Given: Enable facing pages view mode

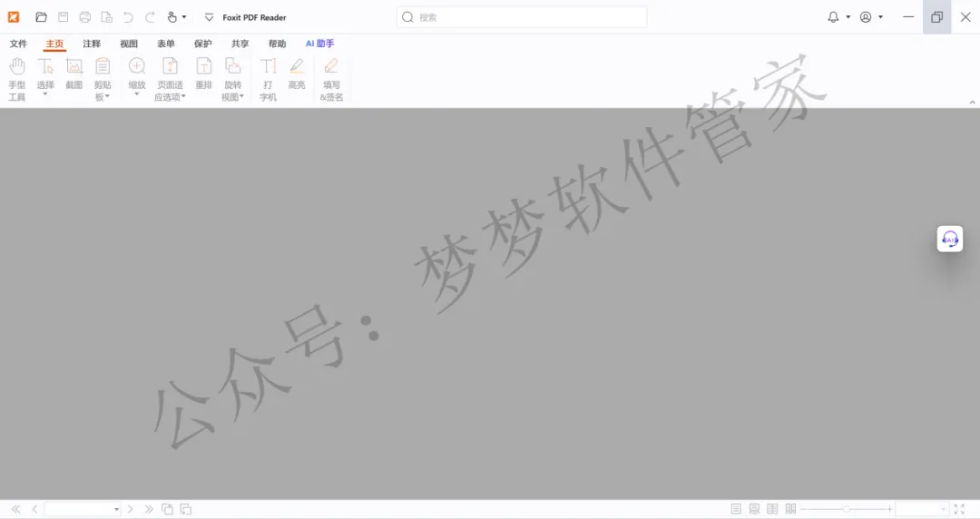Looking at the screenshot, I should [x=772, y=509].
